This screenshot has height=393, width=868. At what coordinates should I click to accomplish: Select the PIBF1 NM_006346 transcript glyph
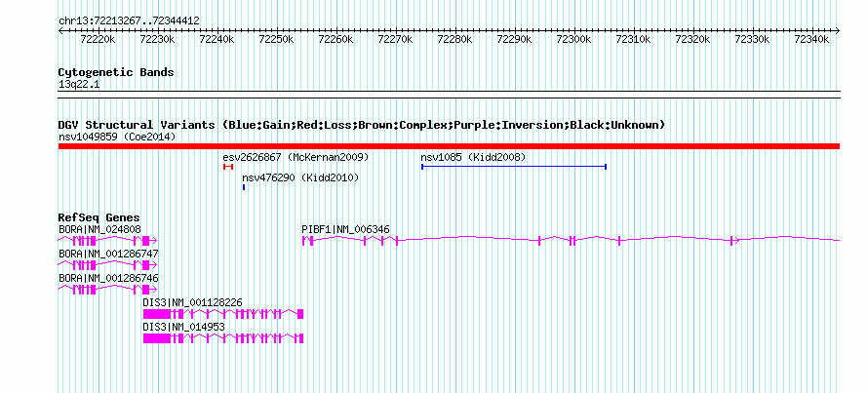point(571,240)
